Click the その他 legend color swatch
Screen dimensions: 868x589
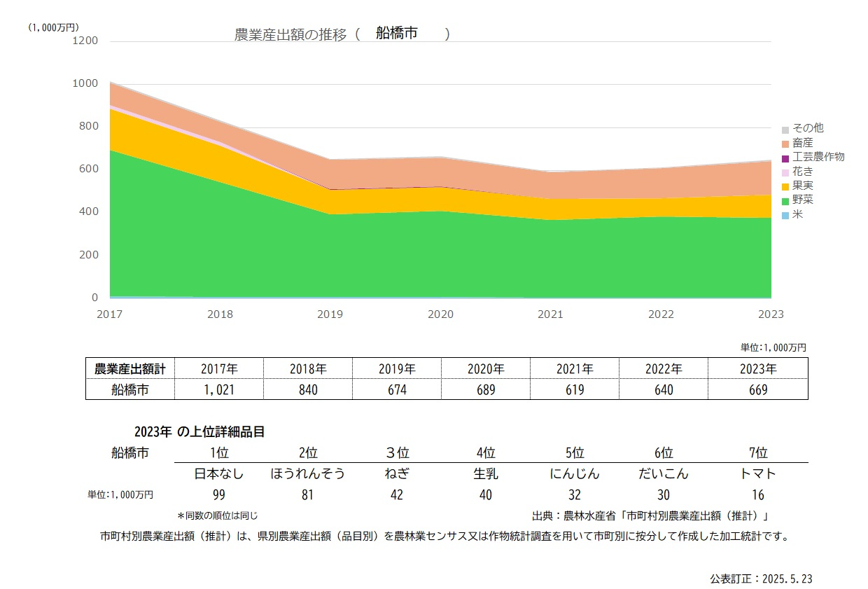[785, 130]
